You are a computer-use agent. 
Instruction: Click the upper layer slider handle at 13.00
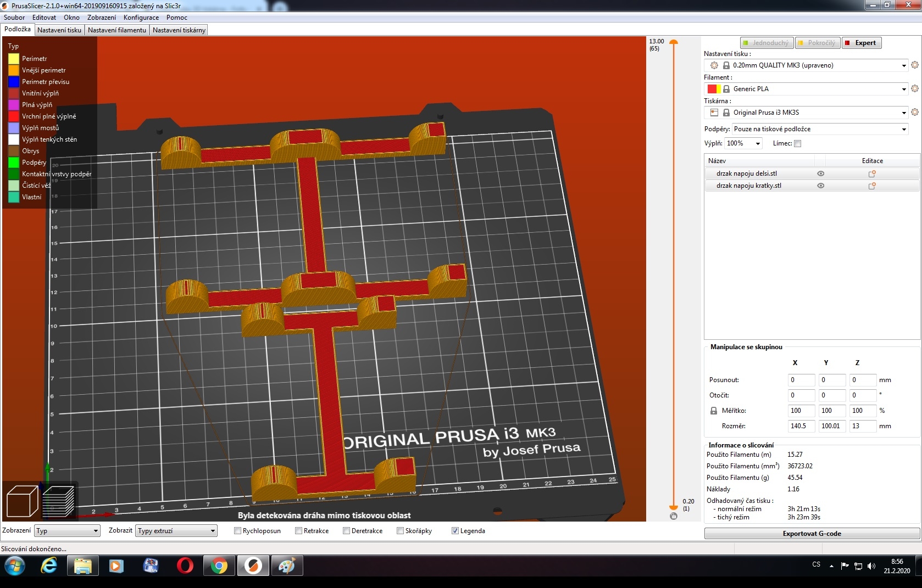click(x=674, y=42)
